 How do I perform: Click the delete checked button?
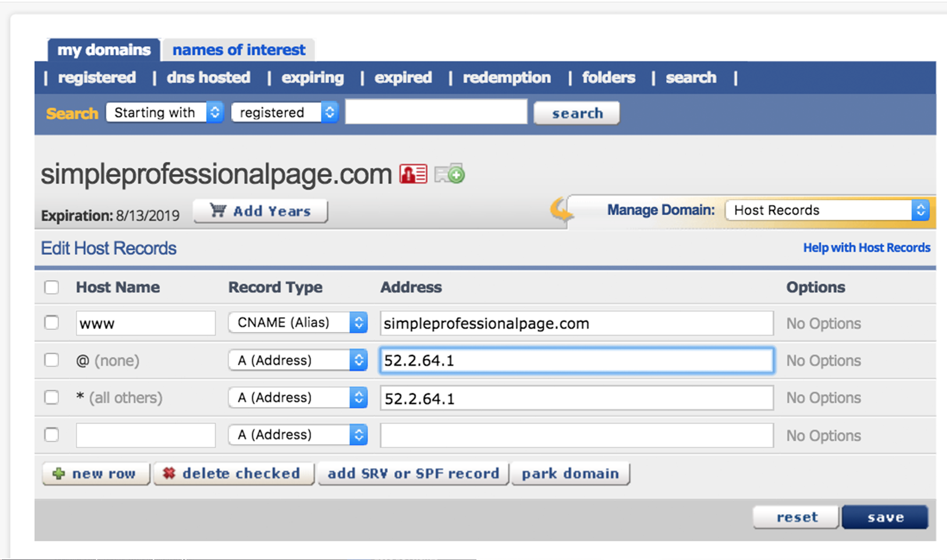pos(233,474)
